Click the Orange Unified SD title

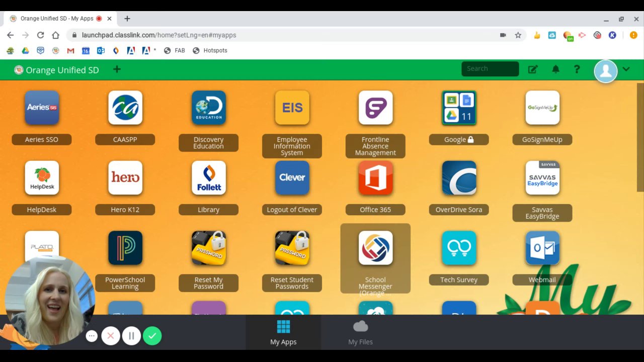pos(62,70)
